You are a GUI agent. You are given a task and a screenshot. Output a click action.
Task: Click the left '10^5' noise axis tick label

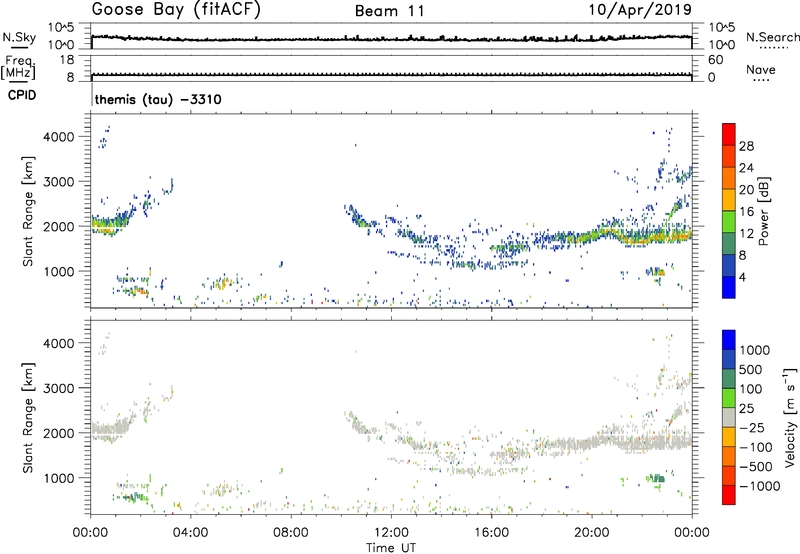click(61, 28)
